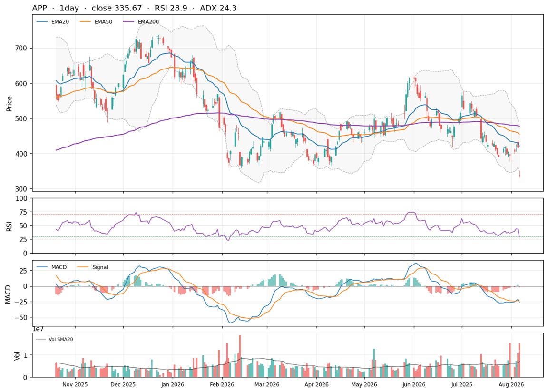
Task: Click the Mar 2026 date label
Action: 267,385
